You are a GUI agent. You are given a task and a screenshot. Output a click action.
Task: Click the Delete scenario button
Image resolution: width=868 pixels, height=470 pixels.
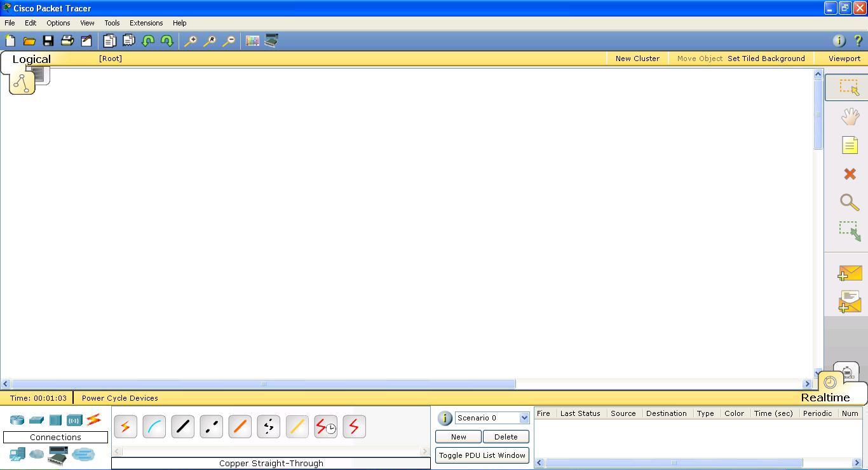point(506,437)
